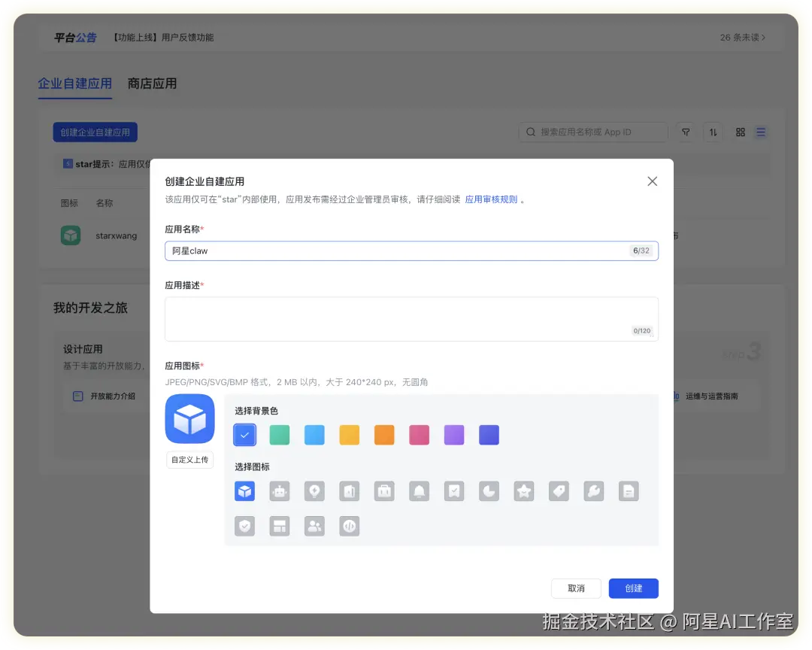Click the 应用描述 text area
The height and width of the screenshot is (650, 812).
pyautogui.click(x=412, y=319)
